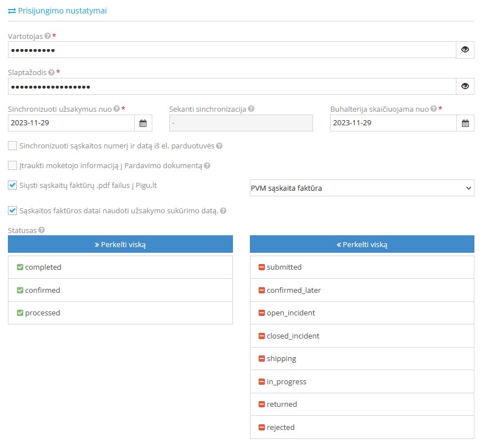Viewport: 484px width, 448px height.
Task: Enable Sinchronizuoti sąskaitos numerį ir datą checkbox
Action: (x=12, y=146)
